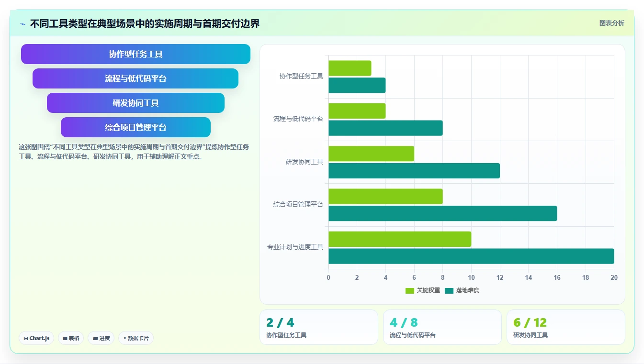The width and height of the screenshot is (644, 364).
Task: Select the 研发协同工具 funnel bar
Action: coord(136,103)
